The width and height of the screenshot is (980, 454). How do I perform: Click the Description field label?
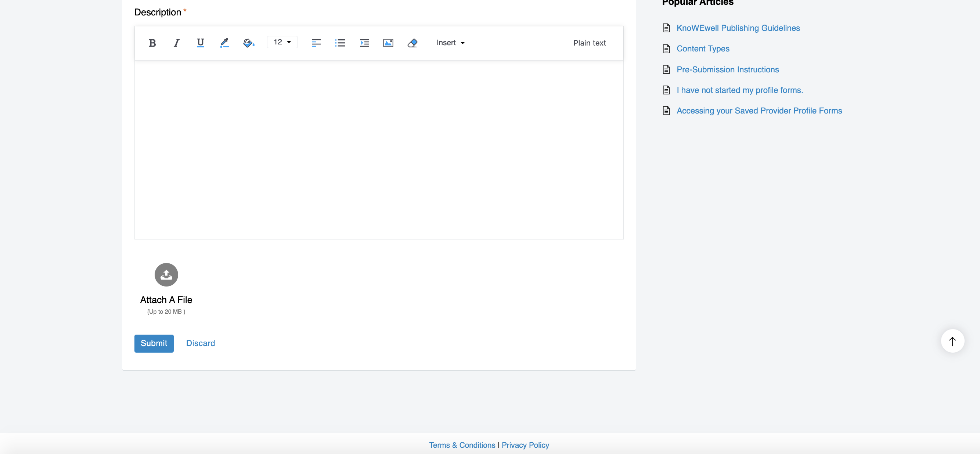coord(158,12)
